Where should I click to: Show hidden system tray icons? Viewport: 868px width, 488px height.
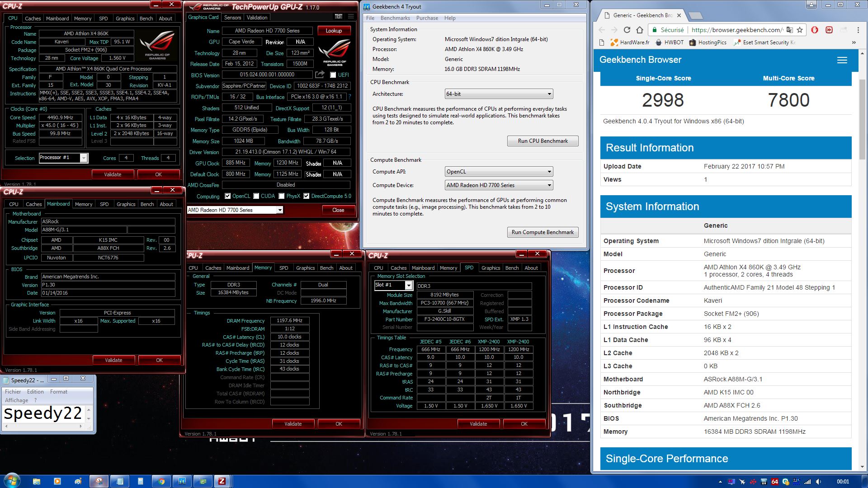click(x=720, y=482)
